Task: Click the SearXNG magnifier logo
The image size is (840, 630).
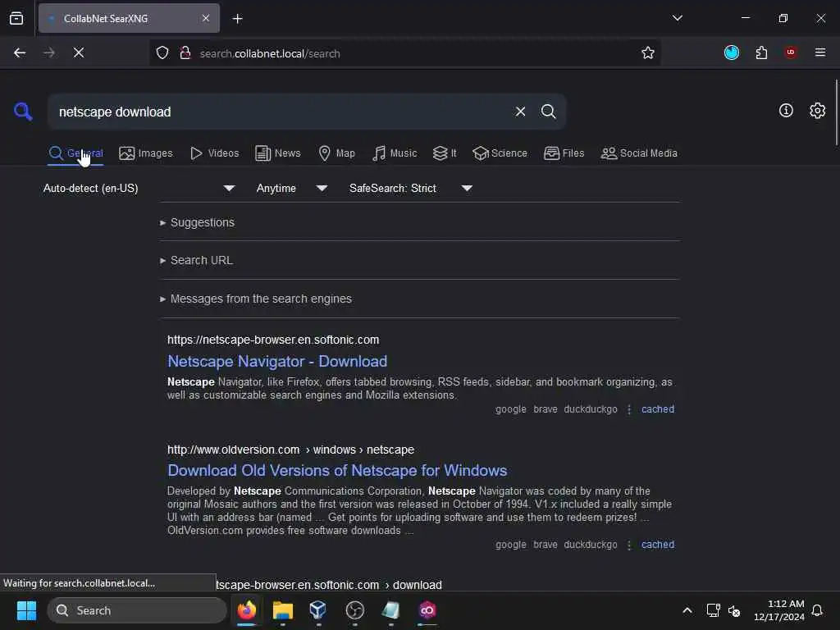Action: 23,112
